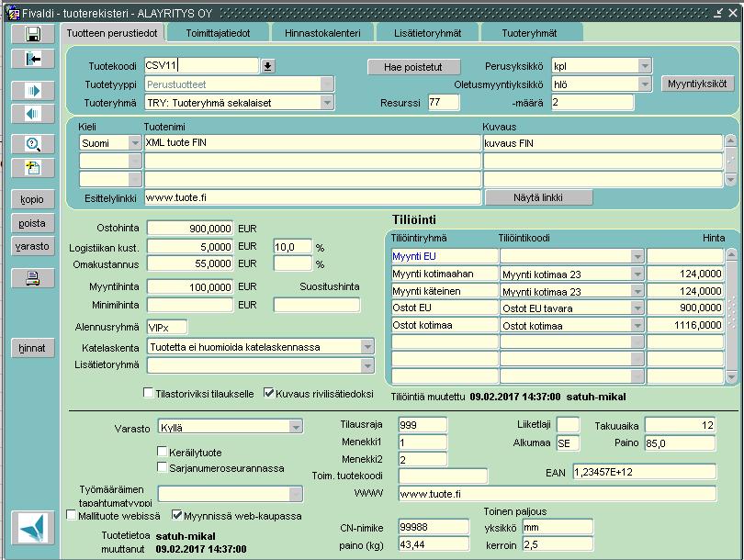
Task: Uncheck Myynnissä web-kaupassa checkbox
Action: pos(177,515)
